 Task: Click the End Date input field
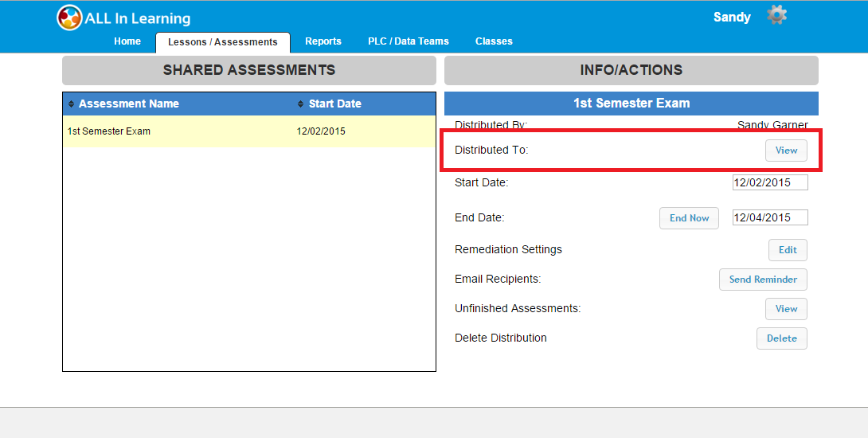coord(769,217)
